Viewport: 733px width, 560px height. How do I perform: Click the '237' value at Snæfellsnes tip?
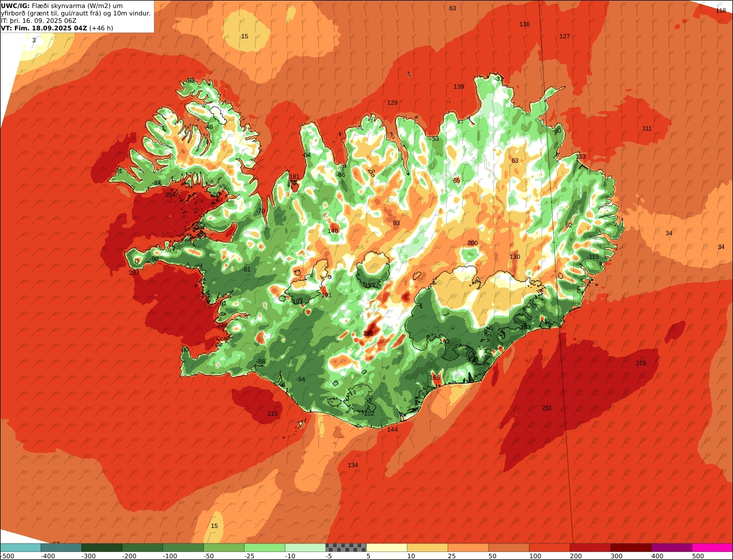pos(134,273)
